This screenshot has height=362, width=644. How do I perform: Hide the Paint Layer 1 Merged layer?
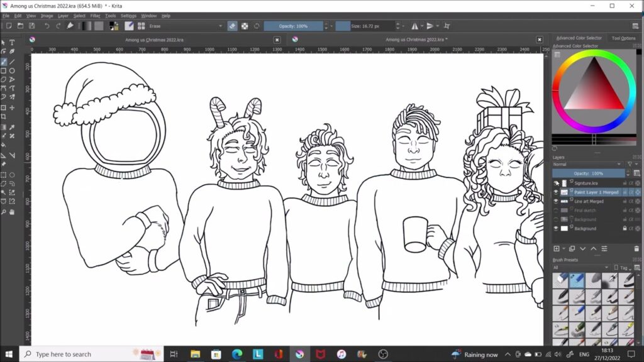[556, 192]
